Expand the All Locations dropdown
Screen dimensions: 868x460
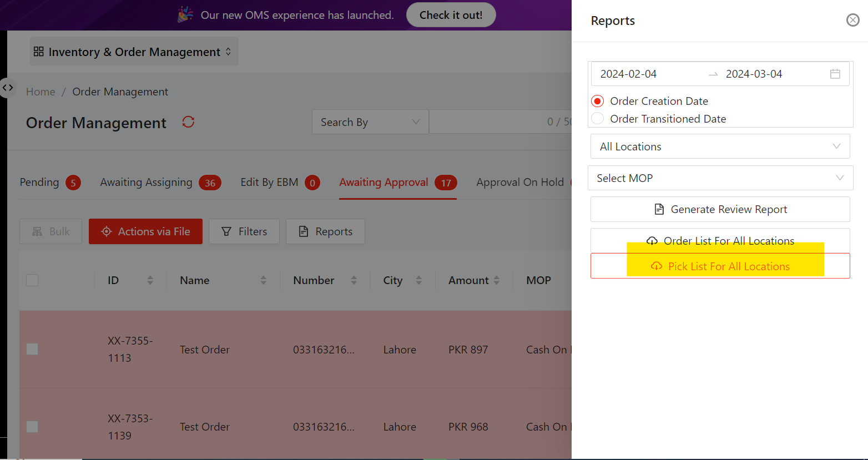tap(720, 146)
